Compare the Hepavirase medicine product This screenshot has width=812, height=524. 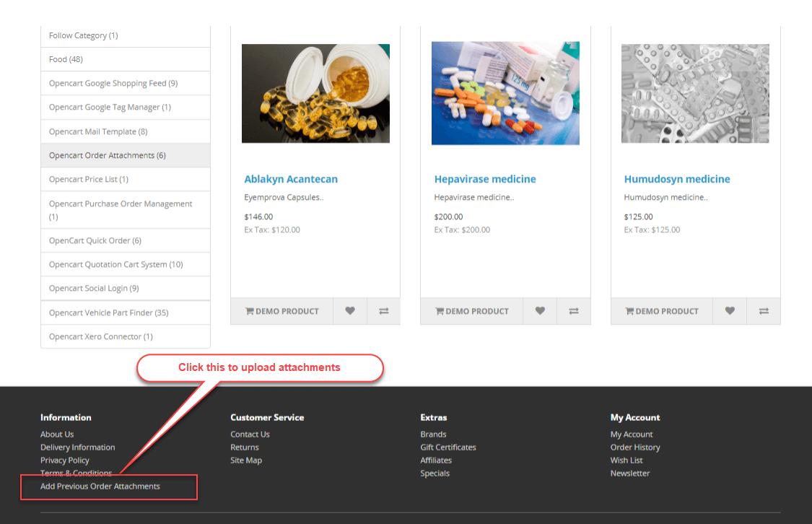(574, 311)
